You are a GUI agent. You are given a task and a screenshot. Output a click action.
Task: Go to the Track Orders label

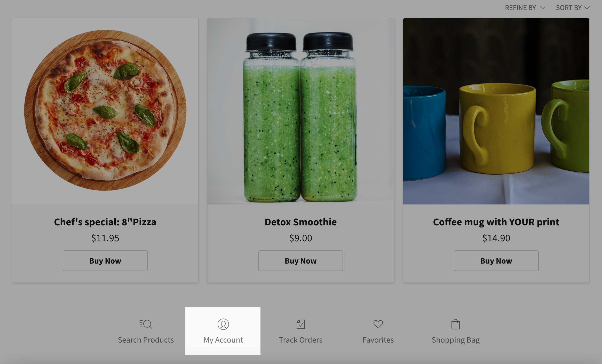(300, 340)
